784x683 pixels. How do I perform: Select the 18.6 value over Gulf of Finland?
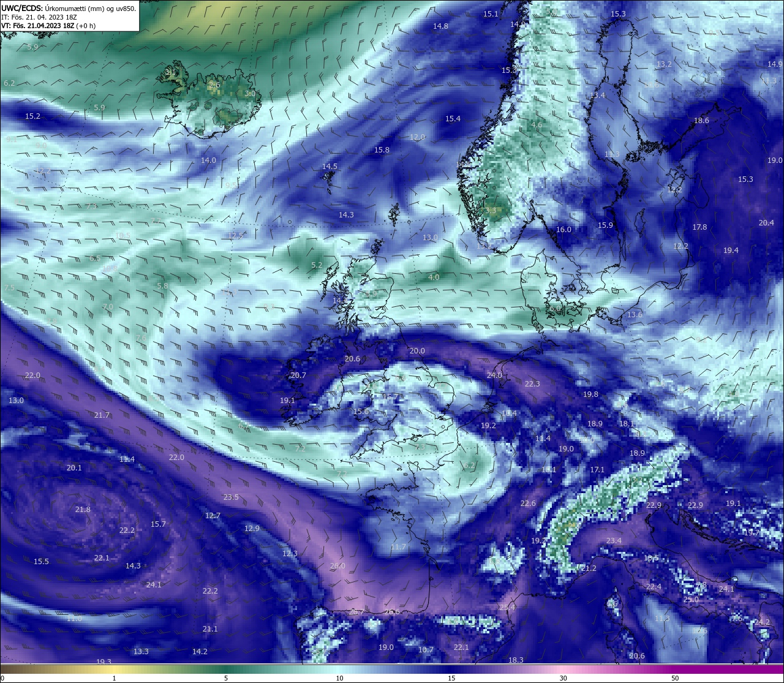click(x=701, y=121)
